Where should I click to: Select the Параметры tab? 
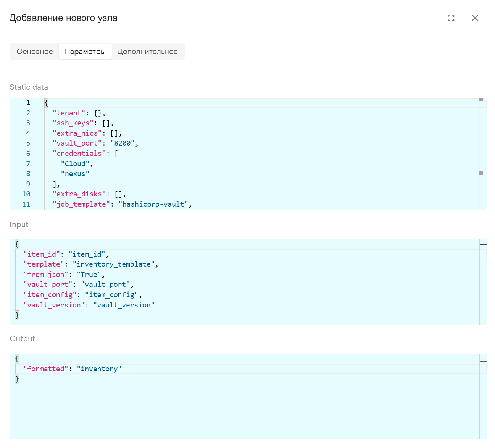pyautogui.click(x=85, y=52)
